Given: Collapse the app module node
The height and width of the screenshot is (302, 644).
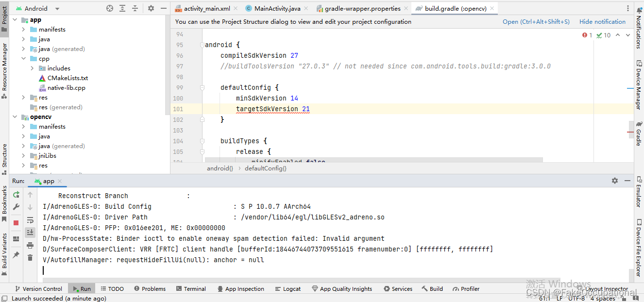Looking at the screenshot, I should click(15, 20).
